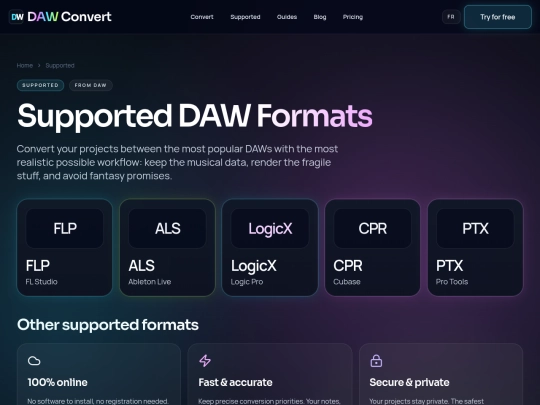540x405 pixels.
Task: Click the lightning bolt icon
Action: [x=205, y=361]
